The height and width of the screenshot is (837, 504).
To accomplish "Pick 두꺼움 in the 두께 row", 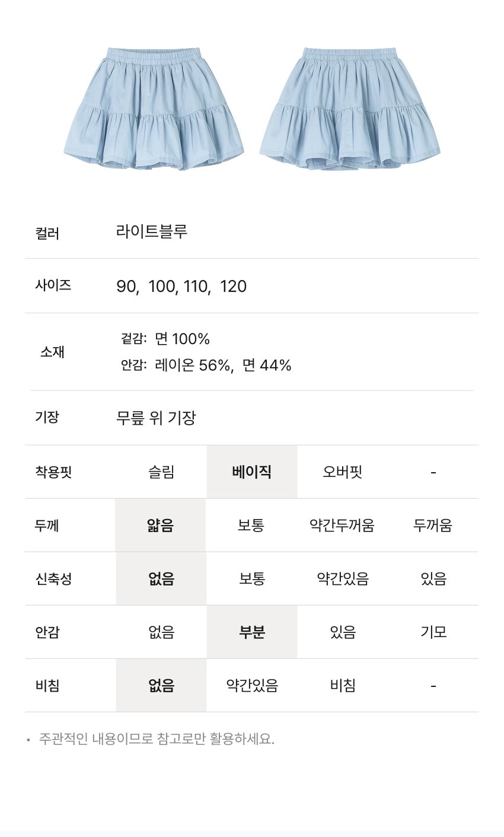I will click(433, 526).
